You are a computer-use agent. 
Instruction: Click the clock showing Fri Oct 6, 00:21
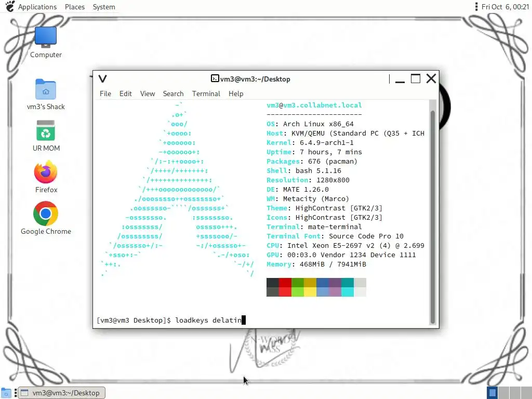(505, 7)
